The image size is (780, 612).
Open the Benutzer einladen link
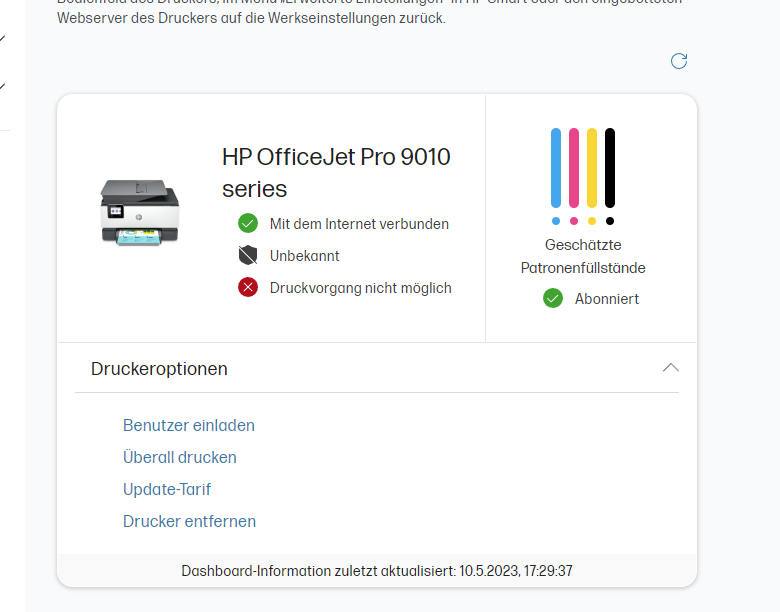tap(189, 425)
